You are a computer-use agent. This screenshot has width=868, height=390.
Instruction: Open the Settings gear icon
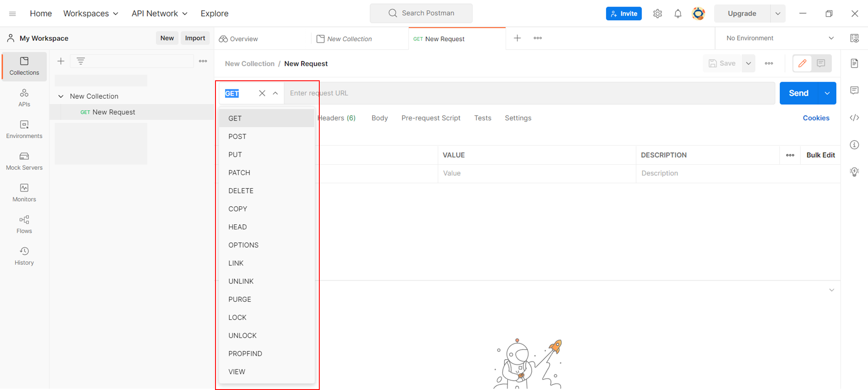[x=657, y=13]
